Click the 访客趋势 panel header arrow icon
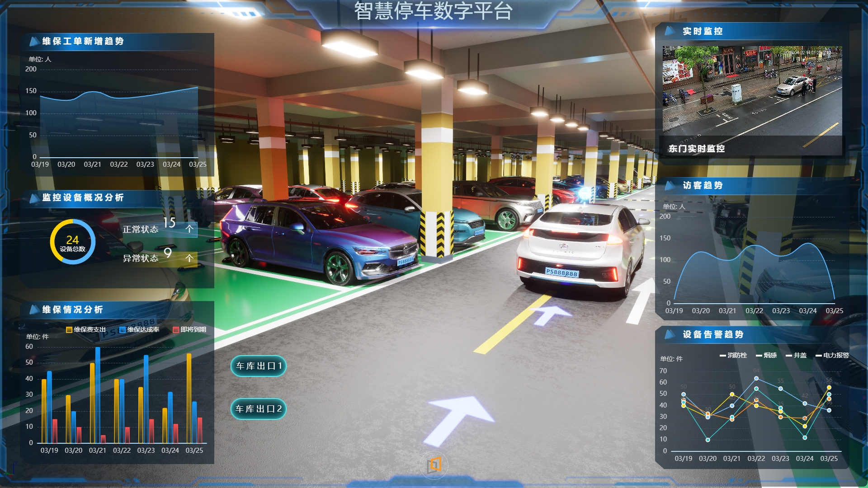Image resolution: width=868 pixels, height=488 pixels. (670, 185)
